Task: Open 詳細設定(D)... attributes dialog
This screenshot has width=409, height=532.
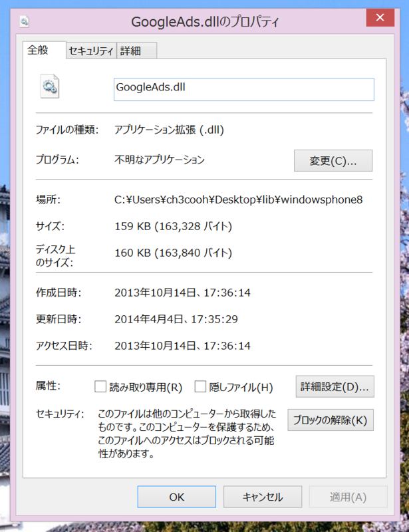Action: pos(335,386)
